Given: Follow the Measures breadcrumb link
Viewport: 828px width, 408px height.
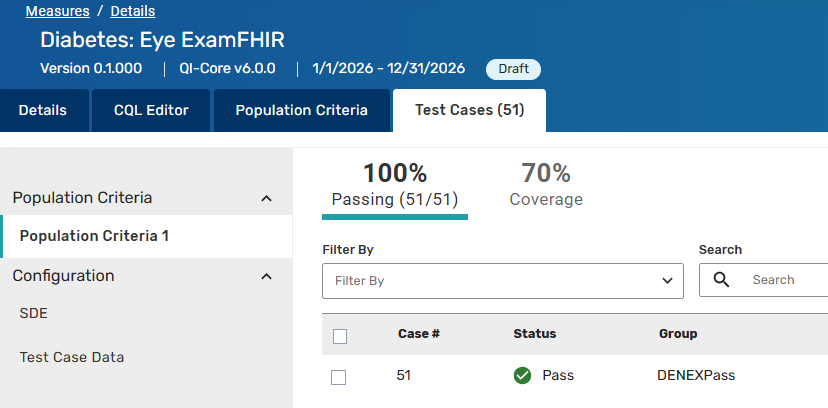Looking at the screenshot, I should [x=58, y=11].
